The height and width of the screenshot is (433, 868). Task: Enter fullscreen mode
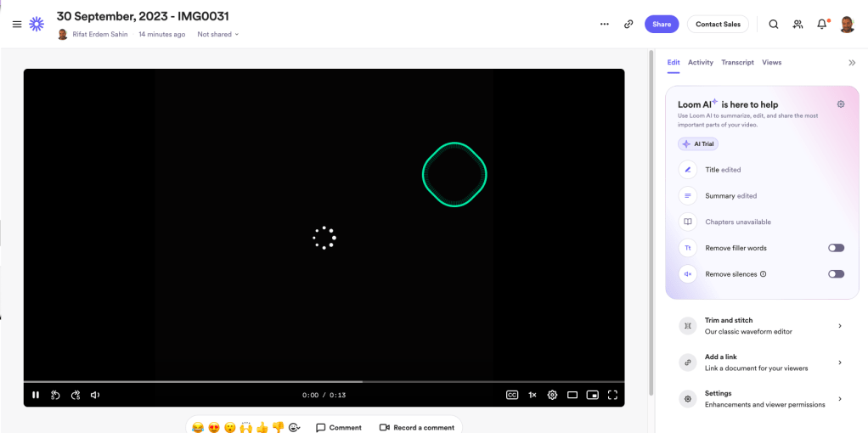point(612,395)
